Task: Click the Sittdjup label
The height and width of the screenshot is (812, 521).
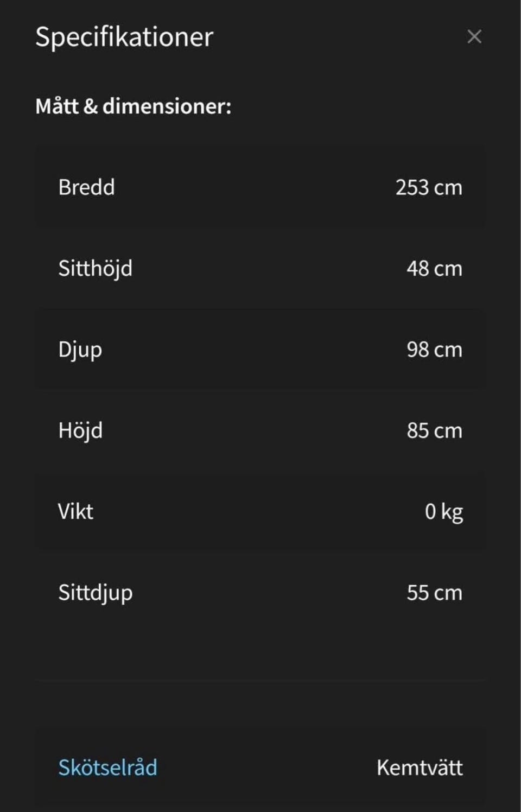Action: [95, 592]
